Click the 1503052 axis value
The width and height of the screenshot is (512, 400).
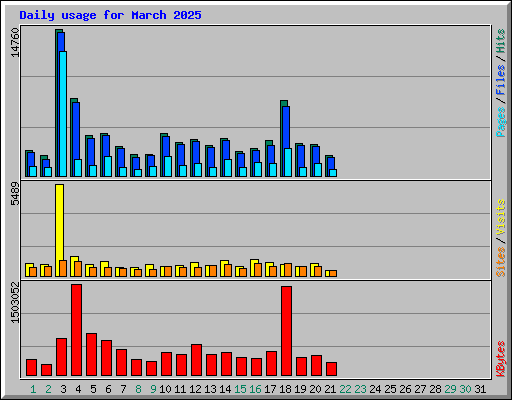[x=15, y=303]
